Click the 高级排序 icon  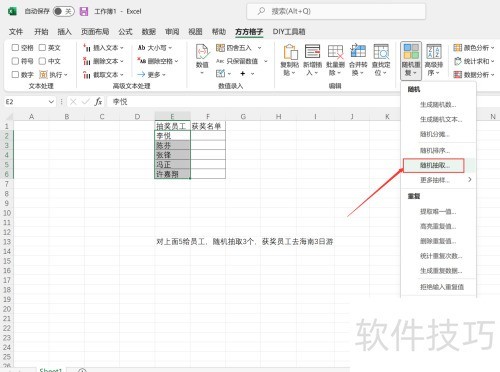pyautogui.click(x=434, y=52)
